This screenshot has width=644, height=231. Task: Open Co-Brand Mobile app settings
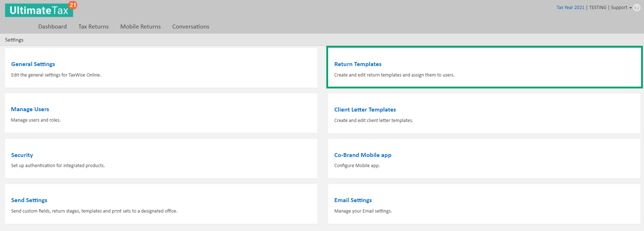[x=363, y=155]
